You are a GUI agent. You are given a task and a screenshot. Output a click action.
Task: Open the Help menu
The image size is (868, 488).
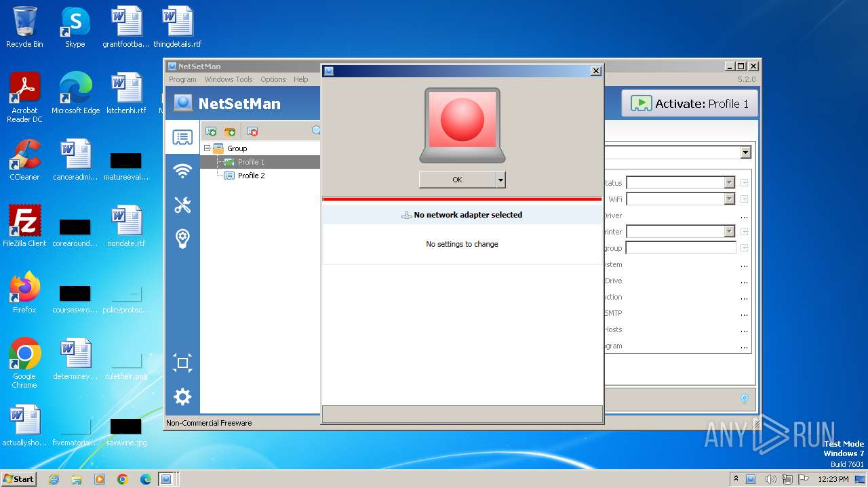coord(301,79)
